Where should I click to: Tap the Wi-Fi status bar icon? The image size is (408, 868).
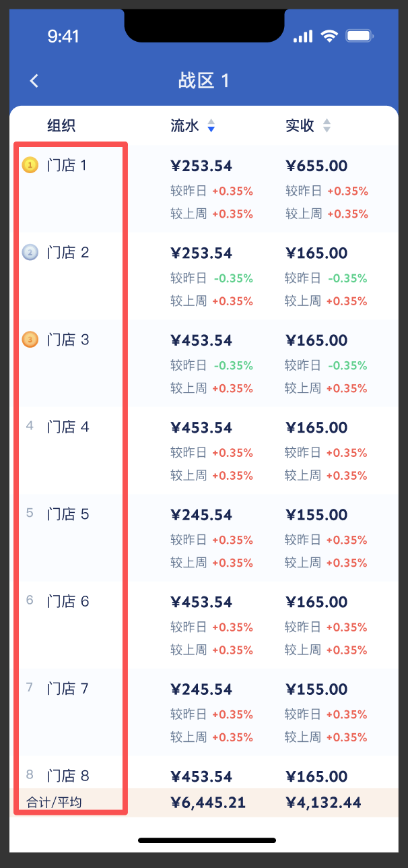(329, 36)
